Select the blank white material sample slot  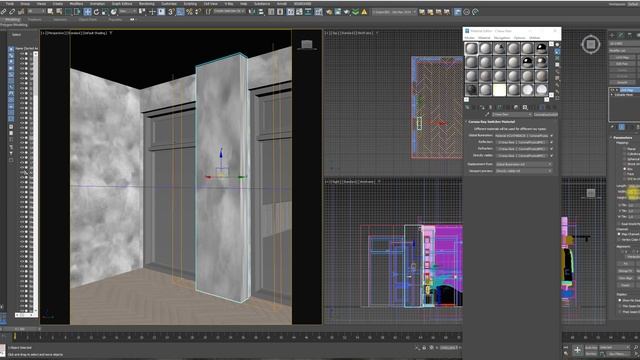499,90
